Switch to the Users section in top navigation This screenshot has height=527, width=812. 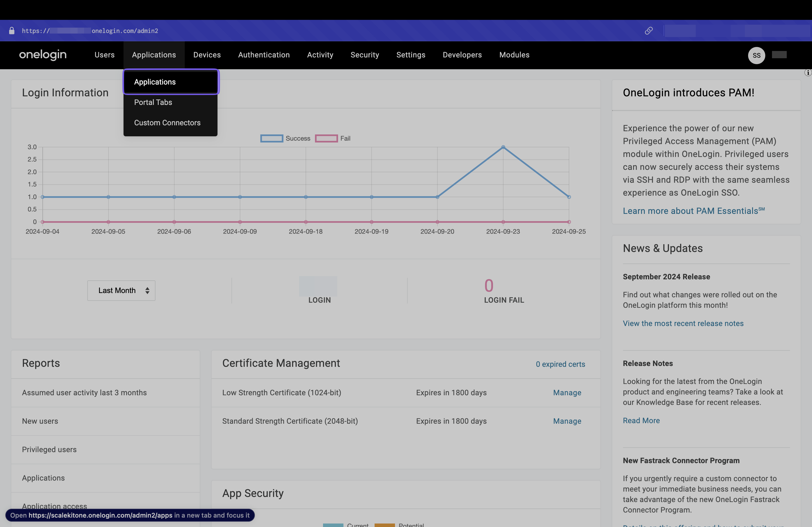click(x=104, y=55)
